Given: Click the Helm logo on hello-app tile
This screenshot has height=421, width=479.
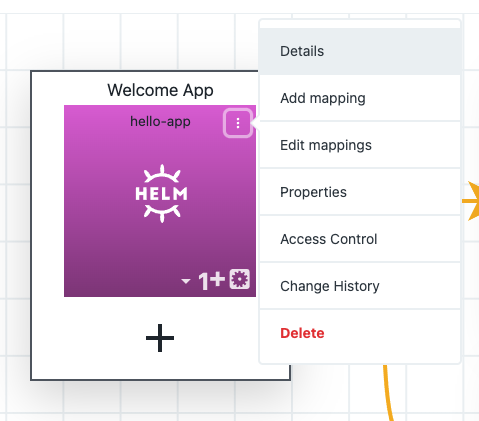Looking at the screenshot, I should 162,194.
